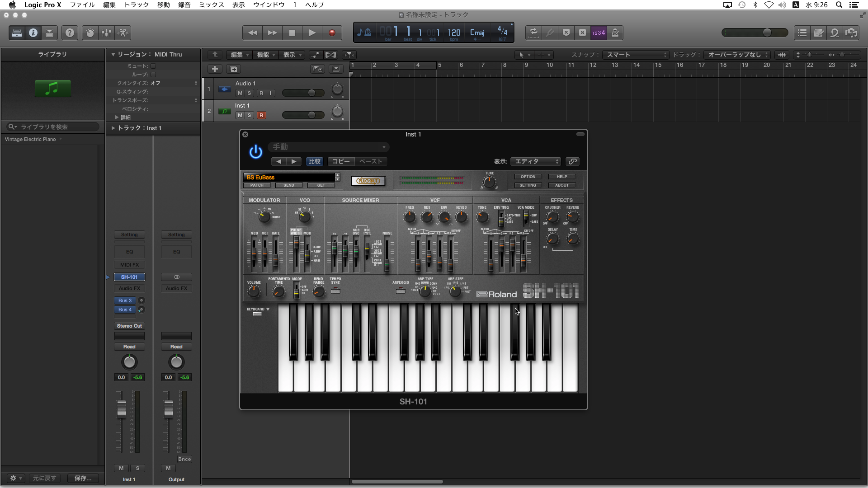Toggle the Metronome click icon
The image size is (868, 488).
[x=615, y=33]
